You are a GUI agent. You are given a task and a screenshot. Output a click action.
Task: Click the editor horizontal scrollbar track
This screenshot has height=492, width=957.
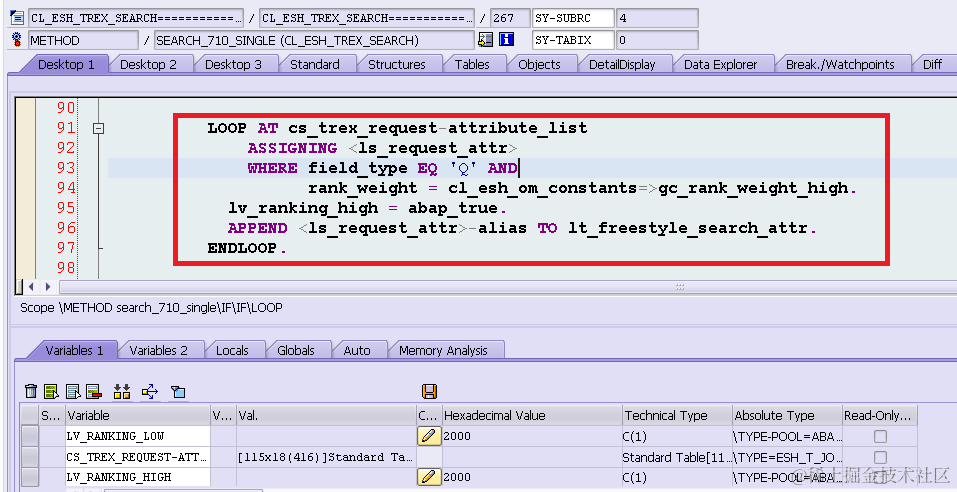pos(507,286)
